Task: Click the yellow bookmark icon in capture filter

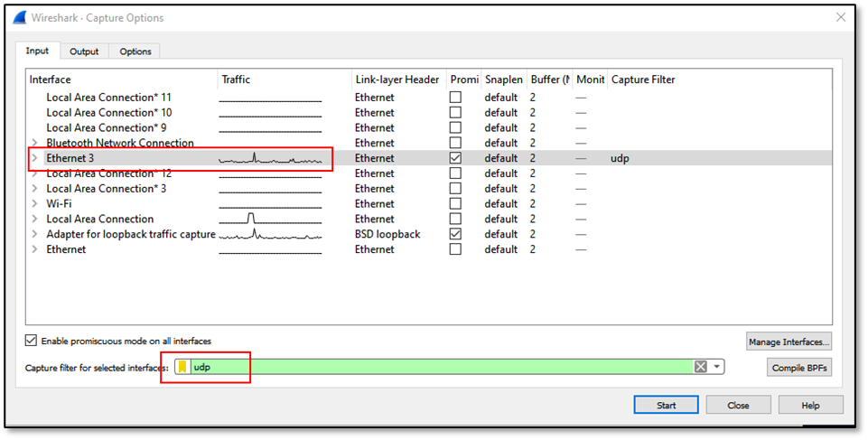Action: pos(182,367)
